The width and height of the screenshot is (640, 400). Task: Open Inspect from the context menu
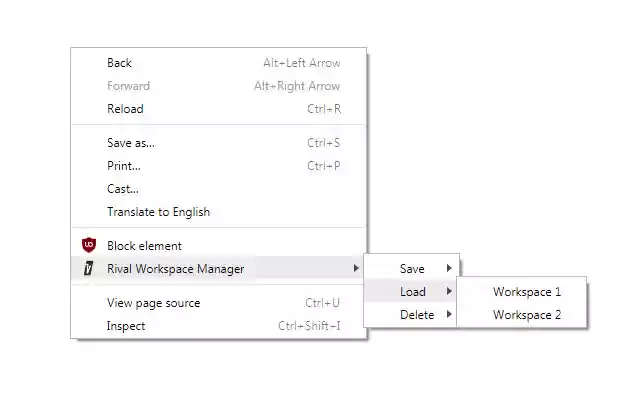coord(219,326)
